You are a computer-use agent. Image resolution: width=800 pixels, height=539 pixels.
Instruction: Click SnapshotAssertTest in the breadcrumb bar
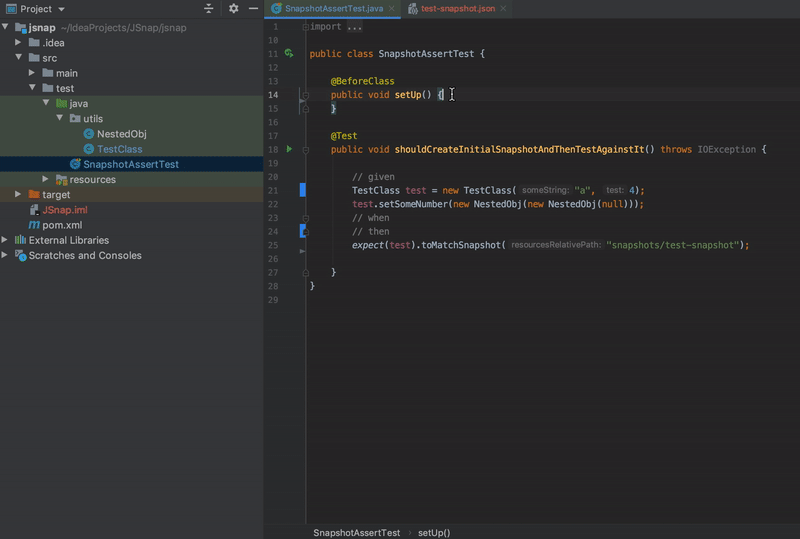tap(357, 532)
